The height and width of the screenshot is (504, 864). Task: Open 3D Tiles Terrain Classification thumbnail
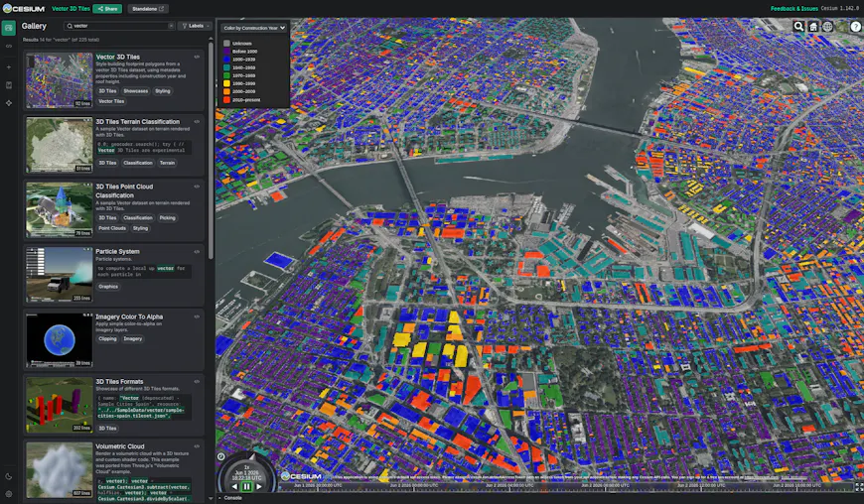[60, 145]
